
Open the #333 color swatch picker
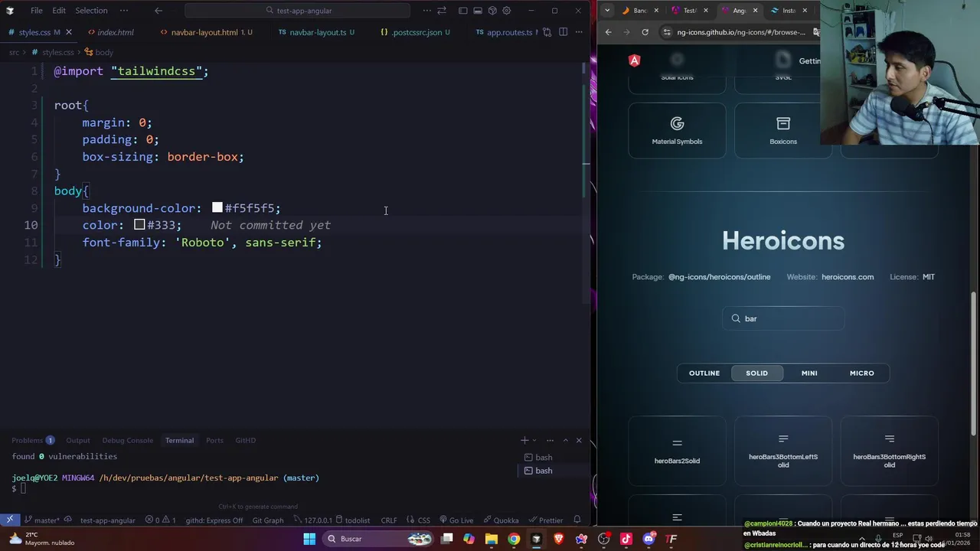[139, 224]
